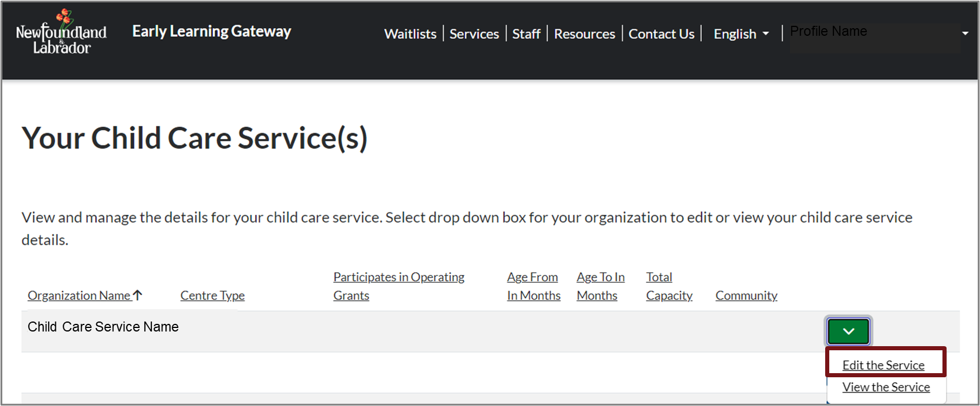The height and width of the screenshot is (406, 980).
Task: Open the Contact Us page
Action: pyautogui.click(x=661, y=34)
